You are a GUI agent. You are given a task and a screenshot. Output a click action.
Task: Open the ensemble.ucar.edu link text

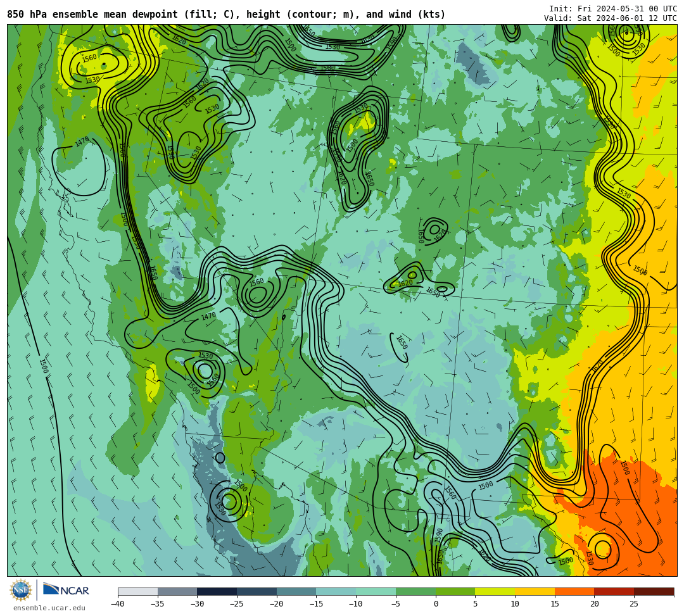click(x=49, y=608)
